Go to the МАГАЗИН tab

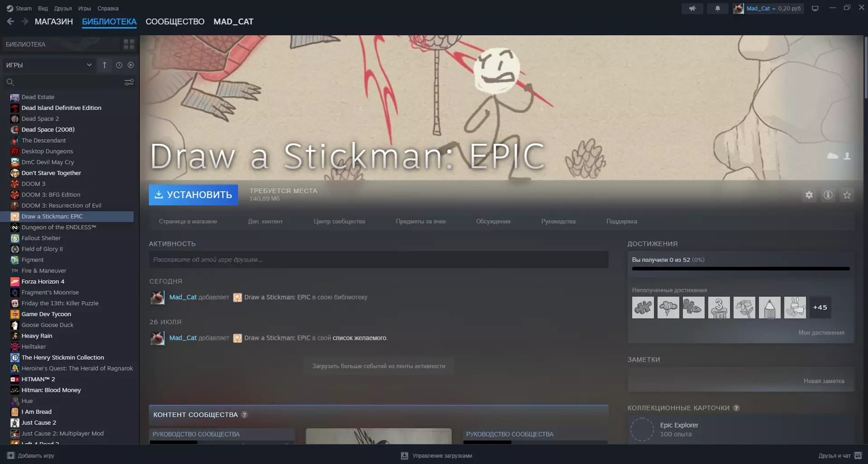point(54,22)
